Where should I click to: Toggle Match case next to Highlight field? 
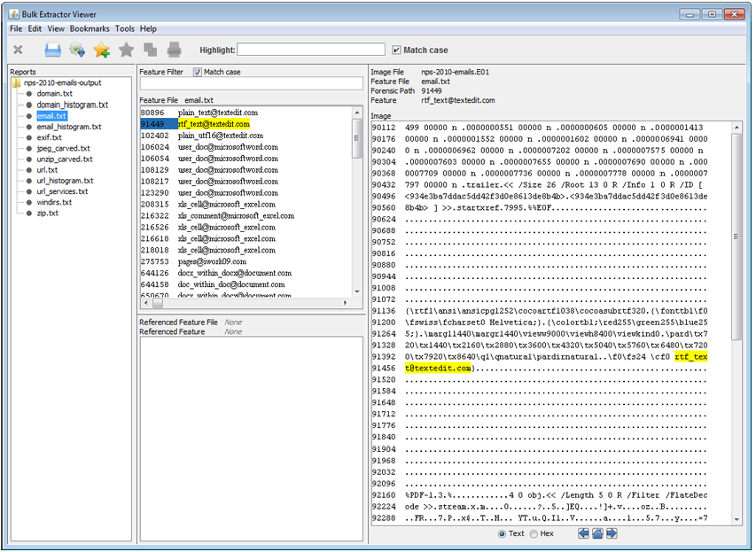pos(396,51)
